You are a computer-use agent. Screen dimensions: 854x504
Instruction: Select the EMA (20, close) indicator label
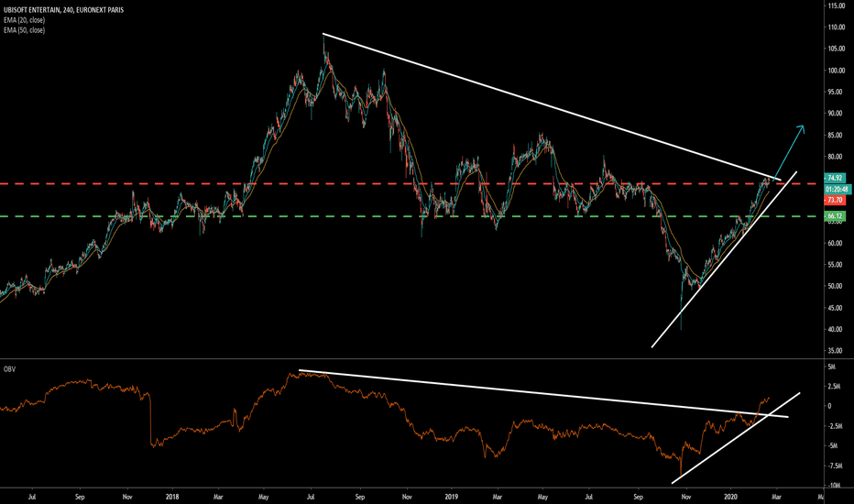(24, 20)
